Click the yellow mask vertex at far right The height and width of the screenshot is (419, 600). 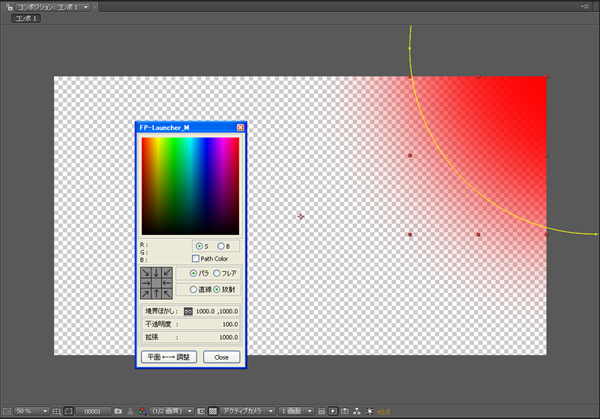pyautogui.click(x=596, y=234)
